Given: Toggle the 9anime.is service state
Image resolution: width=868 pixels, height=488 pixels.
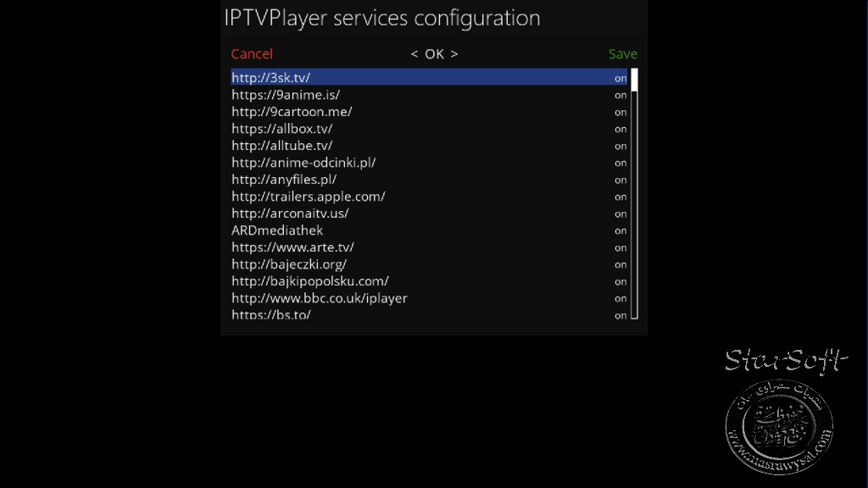Looking at the screenshot, I should pos(620,95).
